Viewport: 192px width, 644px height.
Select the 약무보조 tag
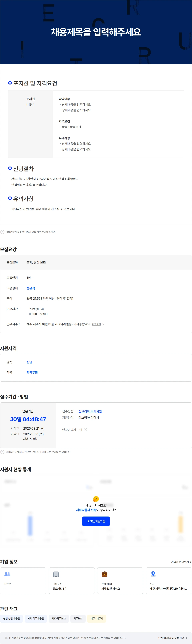(78, 618)
